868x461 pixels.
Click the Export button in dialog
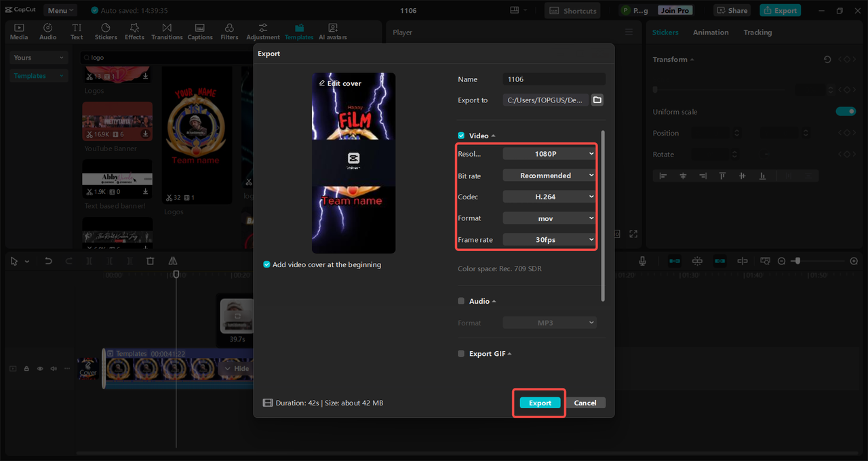pyautogui.click(x=540, y=403)
